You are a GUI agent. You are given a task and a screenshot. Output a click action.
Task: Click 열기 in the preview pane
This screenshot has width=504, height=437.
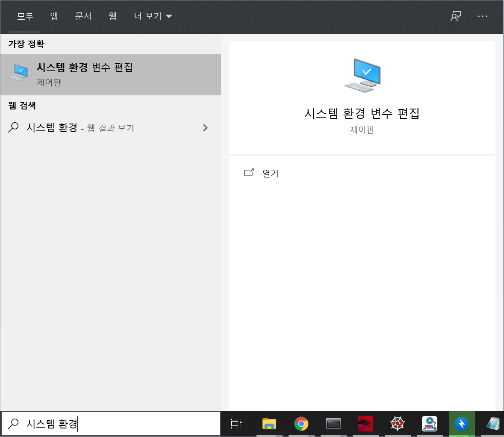coord(270,173)
